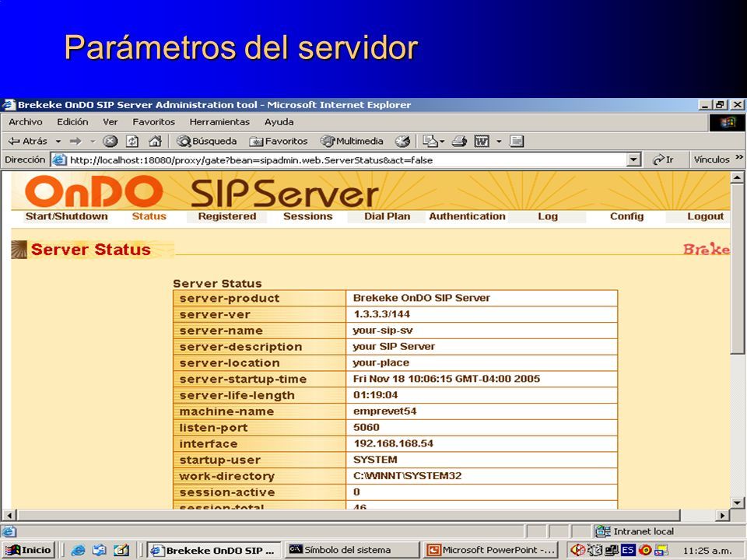Launch Outlook Express quick launch icon
Viewport: 747px width, 560px height.
pos(99,551)
